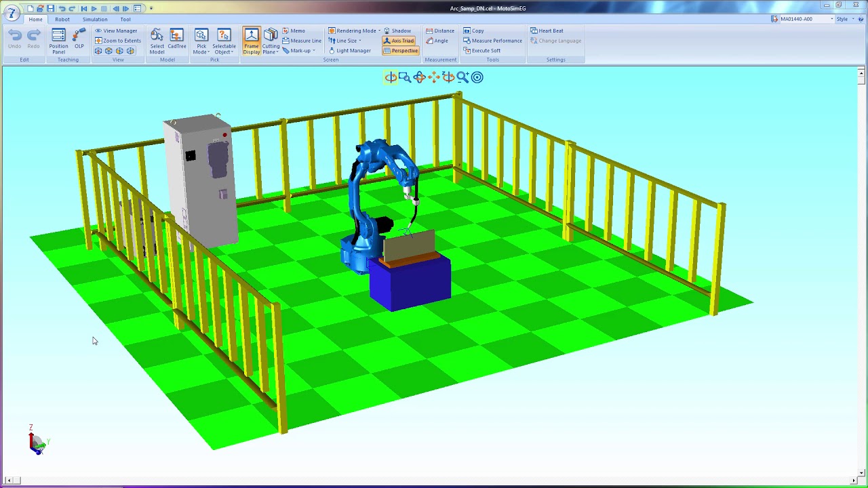Toggle Frame Display
Viewport: 868px width, 488px height.
click(x=252, y=41)
